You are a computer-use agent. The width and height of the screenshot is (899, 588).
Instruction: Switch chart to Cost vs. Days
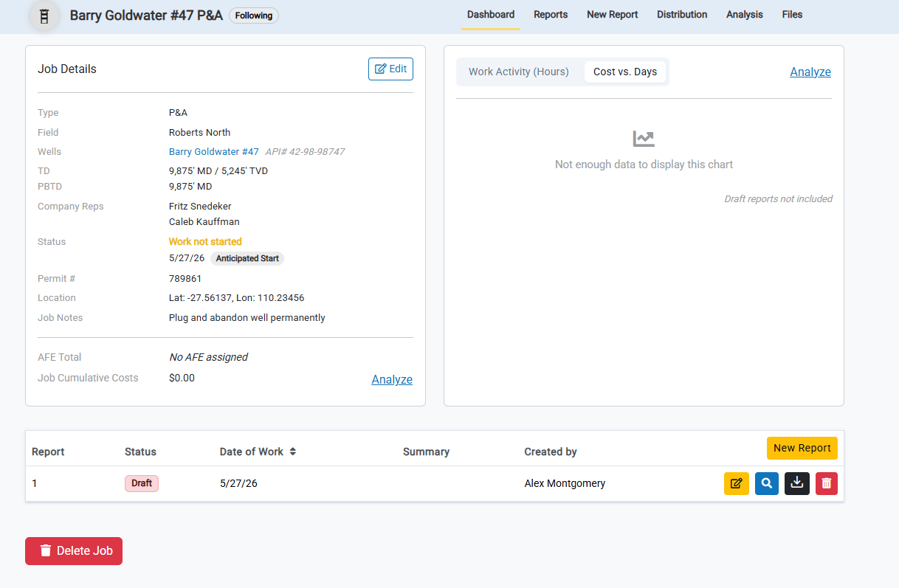[x=625, y=72]
